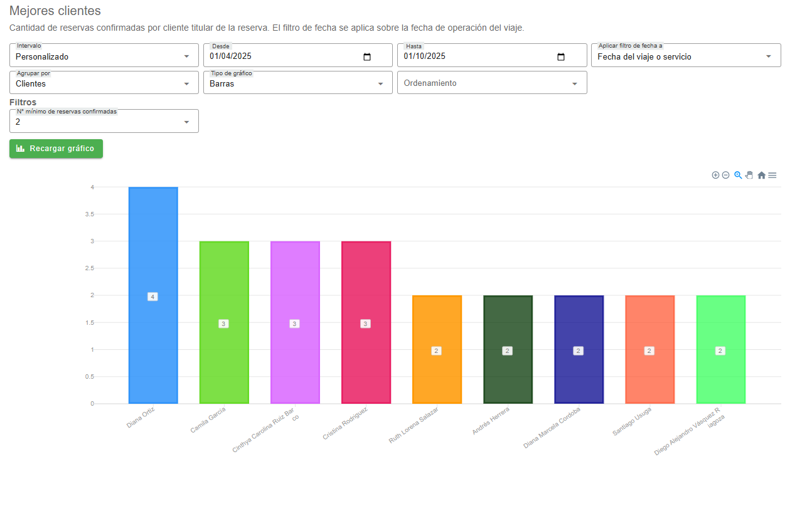Click the Recargar gráfico button

tap(56, 149)
